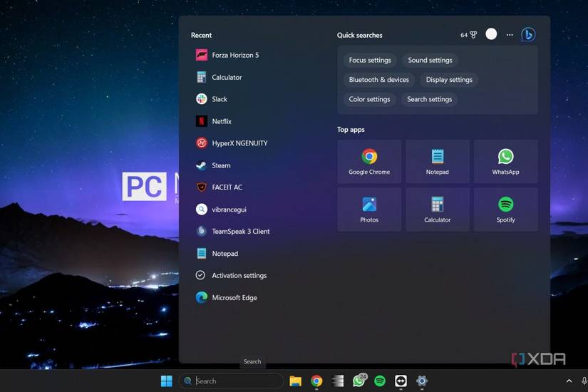Open File Explorer from the taskbar
The height and width of the screenshot is (392, 588).
(x=296, y=381)
